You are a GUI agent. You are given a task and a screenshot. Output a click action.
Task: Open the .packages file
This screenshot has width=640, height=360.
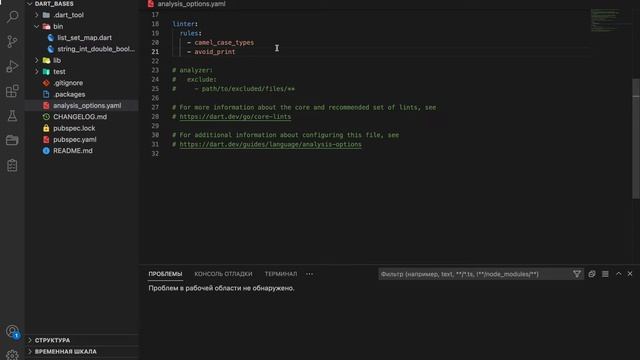tap(69, 94)
